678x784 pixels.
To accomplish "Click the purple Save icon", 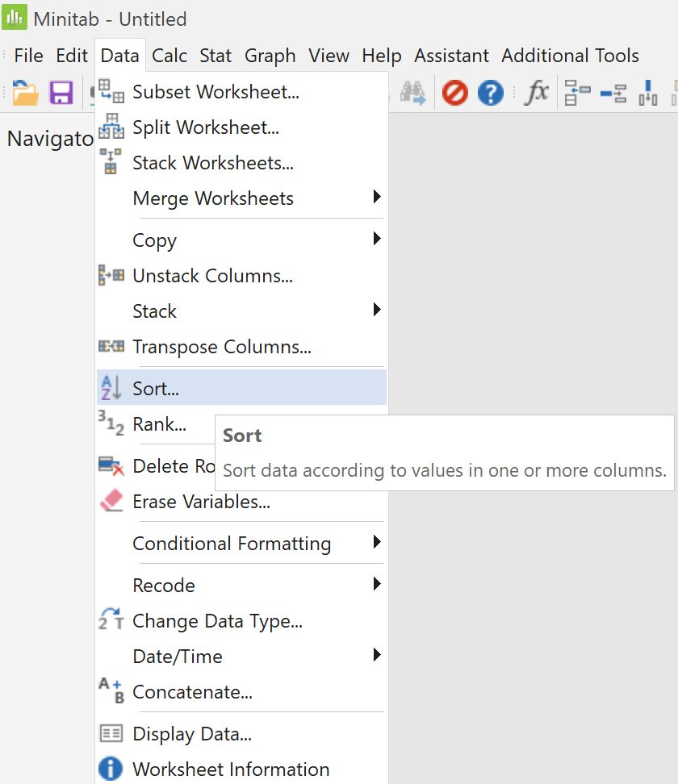I will [x=61, y=93].
